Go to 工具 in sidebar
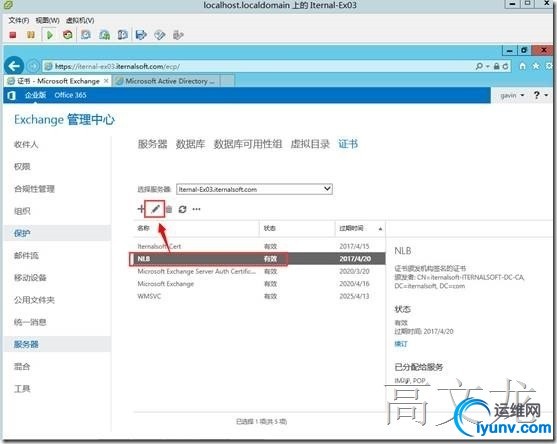Viewport: 557px width, 444px height. 22,389
